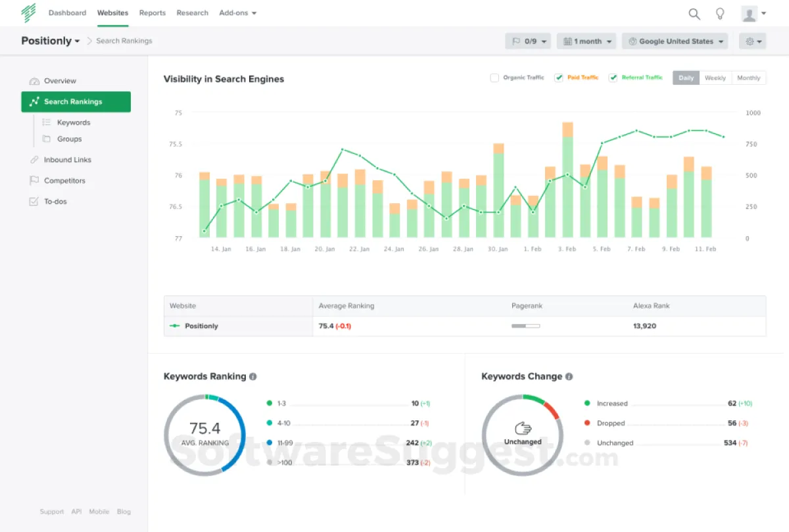Click the Support footer link

pos(51,512)
